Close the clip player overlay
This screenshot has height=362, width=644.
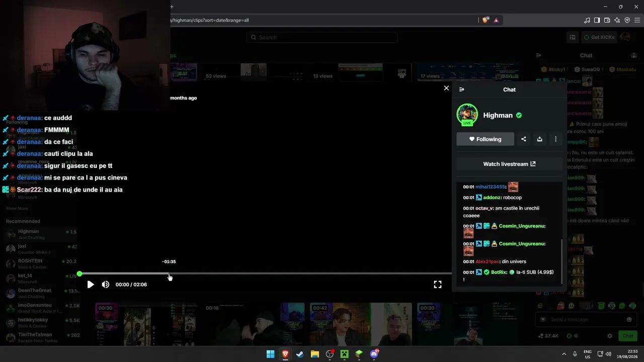446,88
